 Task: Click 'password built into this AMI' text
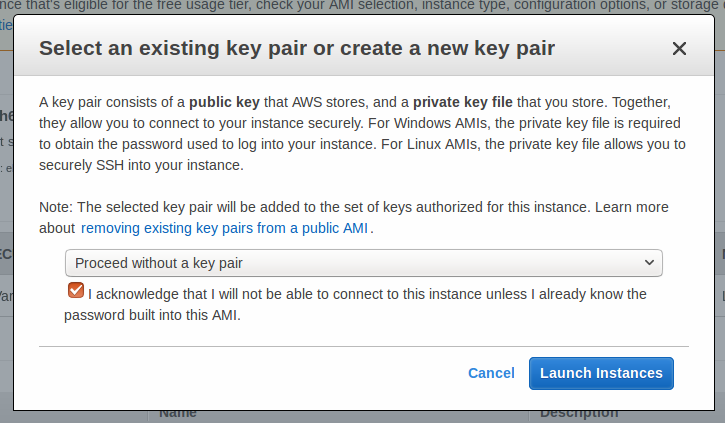[152, 315]
